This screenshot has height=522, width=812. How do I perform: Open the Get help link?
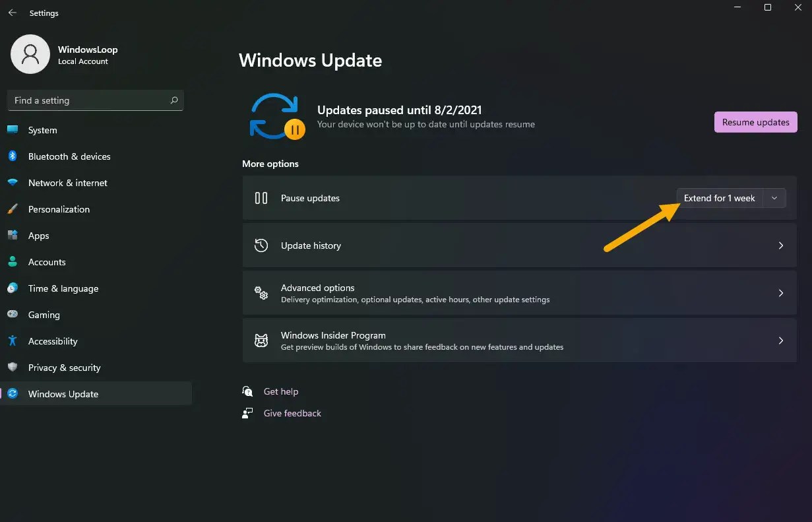(281, 391)
